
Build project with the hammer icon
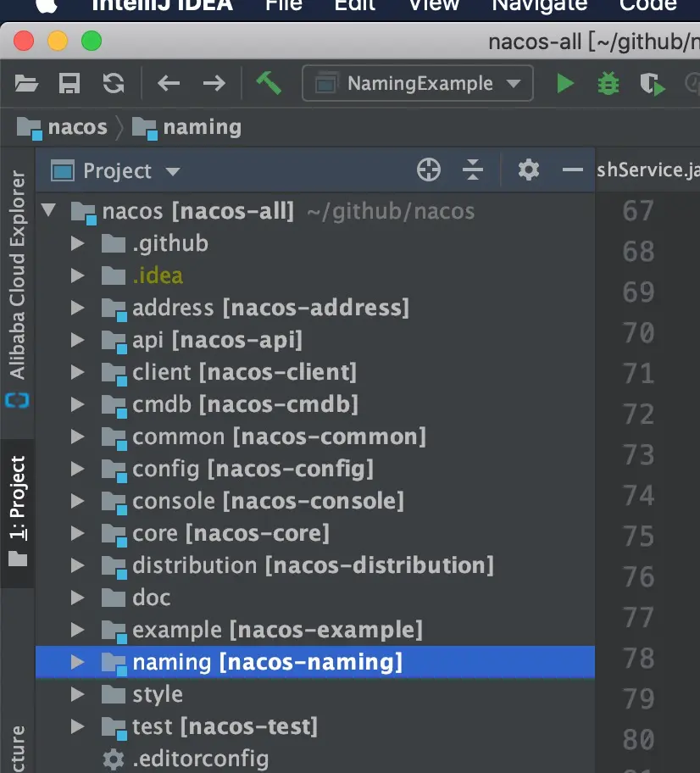pyautogui.click(x=269, y=82)
